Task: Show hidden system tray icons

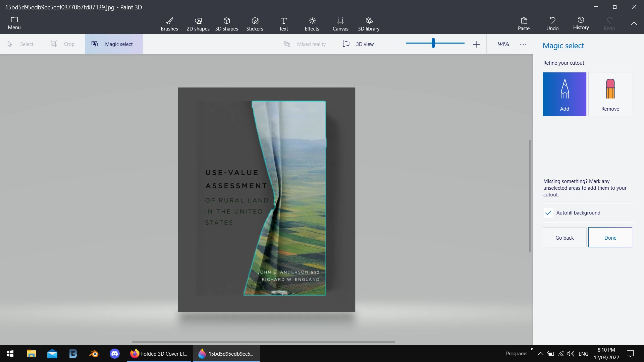Action: pos(540,354)
